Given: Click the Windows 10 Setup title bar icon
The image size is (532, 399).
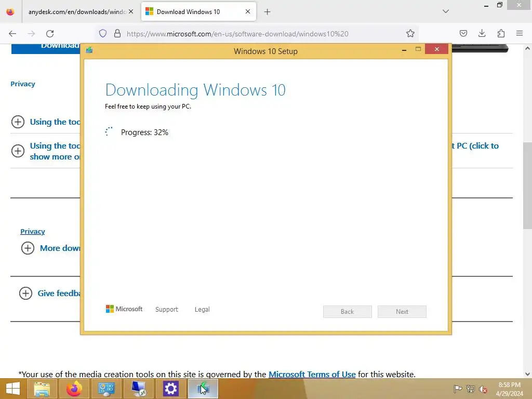Looking at the screenshot, I should [89, 50].
